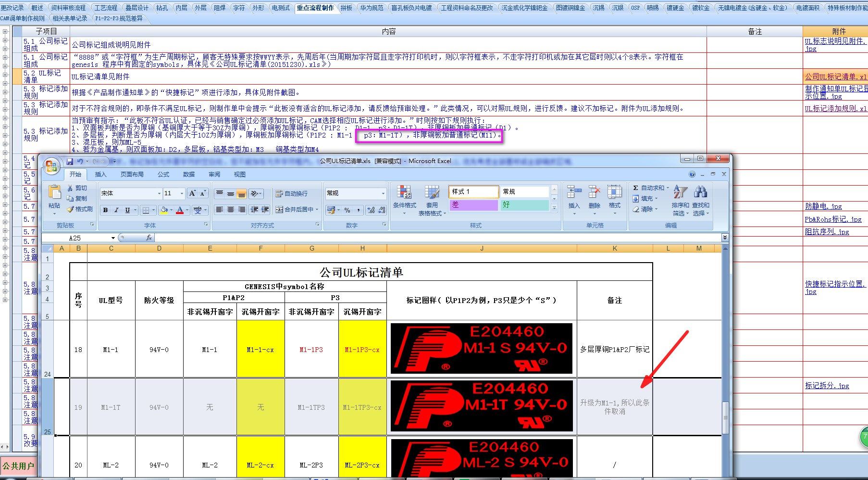Open the UL标记添加规则.xl attachment link

pos(836,108)
